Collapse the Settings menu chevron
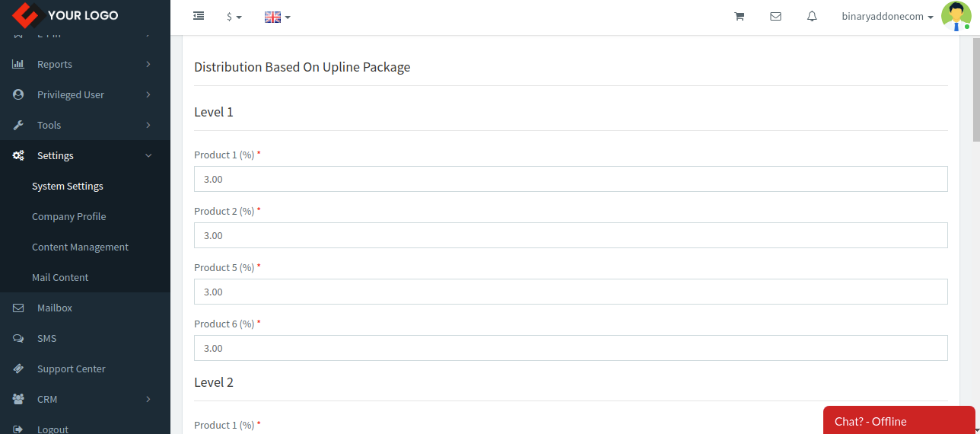 (x=148, y=155)
